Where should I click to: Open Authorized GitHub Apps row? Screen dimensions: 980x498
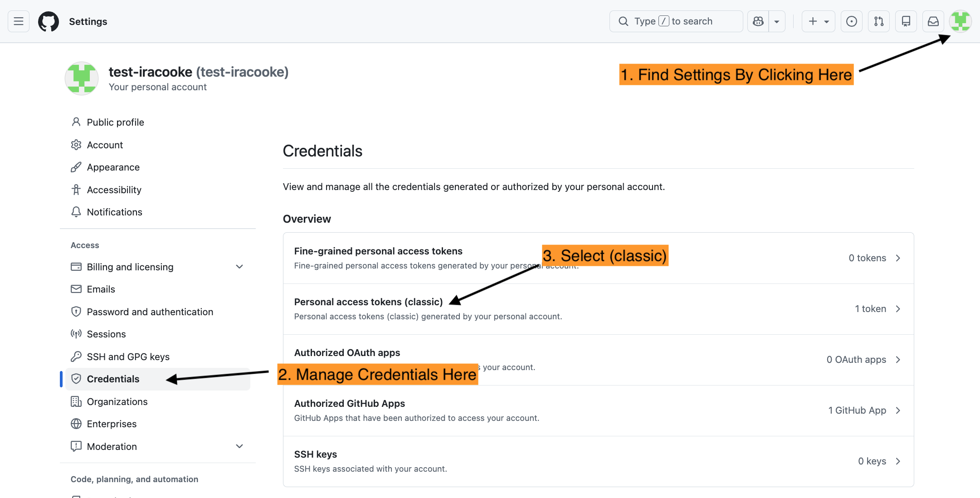(x=599, y=411)
